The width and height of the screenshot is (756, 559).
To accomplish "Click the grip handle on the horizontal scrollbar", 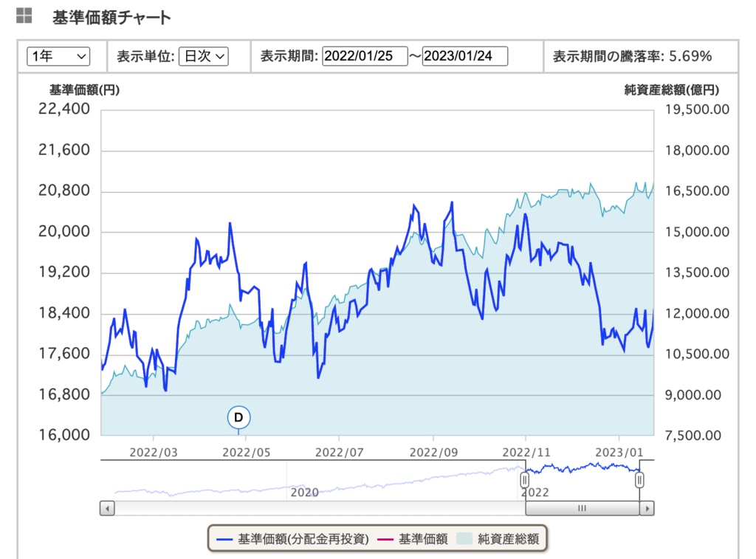I will [x=581, y=508].
